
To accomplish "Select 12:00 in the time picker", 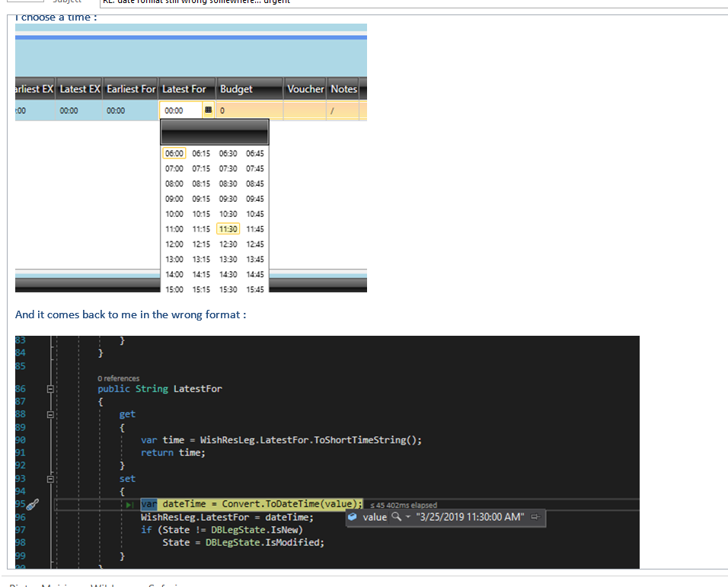I will coord(174,244).
